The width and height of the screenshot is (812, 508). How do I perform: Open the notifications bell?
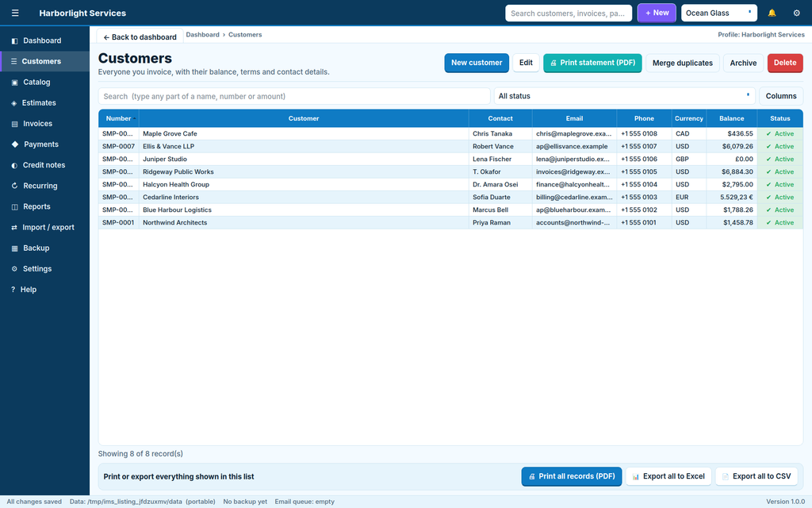pos(772,13)
